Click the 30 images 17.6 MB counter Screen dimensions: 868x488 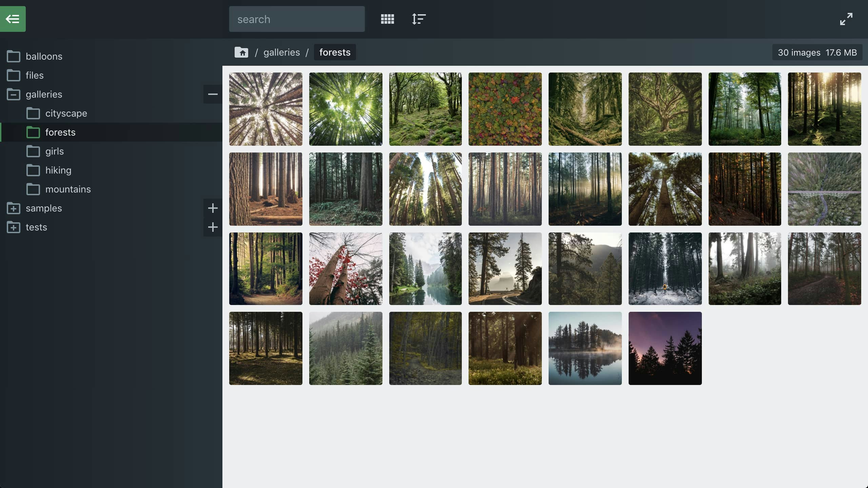coord(817,52)
